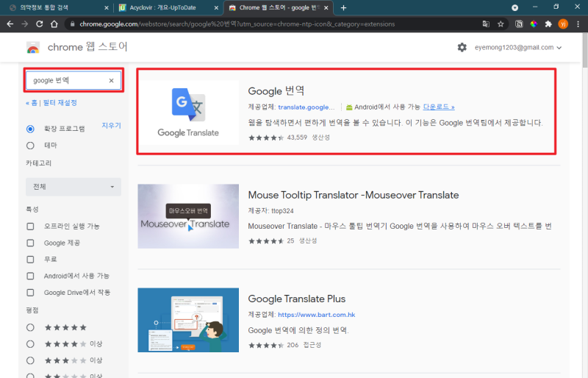
Task: Check the 무료 checkbox
Action: tap(30, 260)
